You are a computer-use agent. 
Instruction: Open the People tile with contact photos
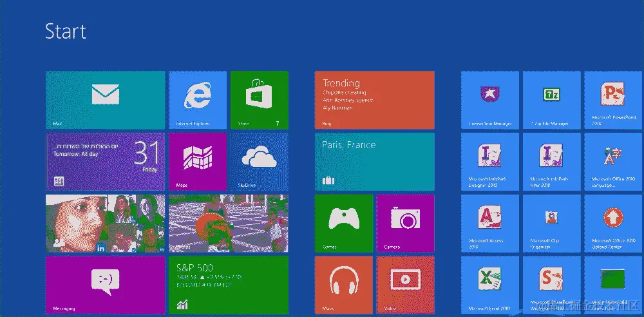click(x=105, y=224)
